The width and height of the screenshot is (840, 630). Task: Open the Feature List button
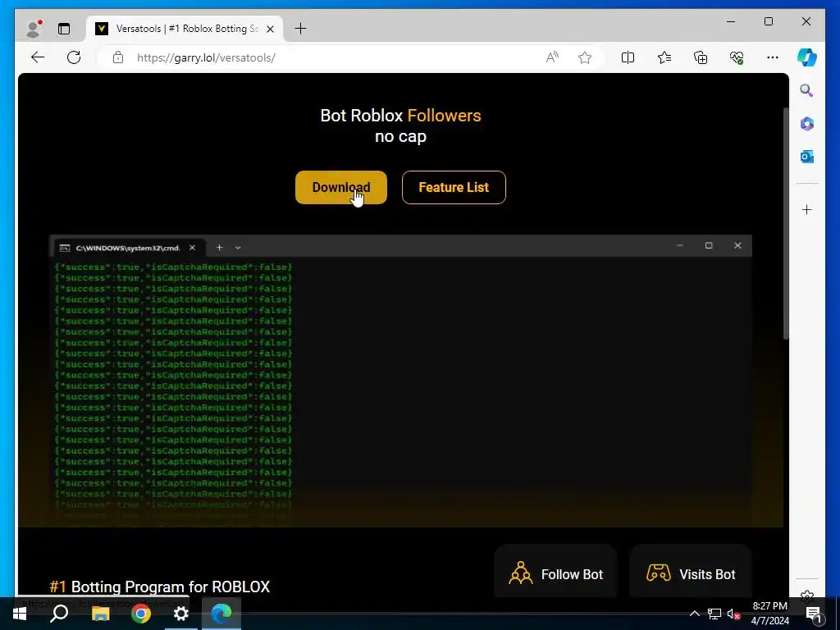pos(454,187)
